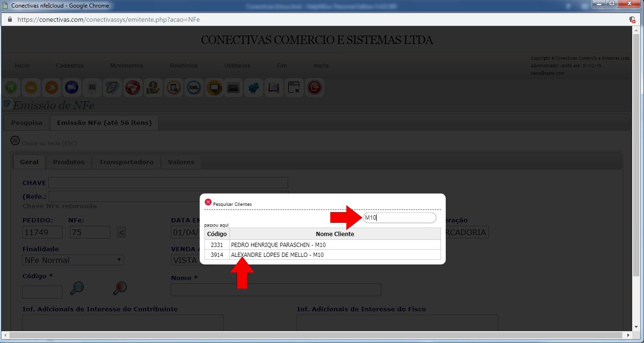
Task: Open the Relatórios menu
Action: [x=184, y=66]
